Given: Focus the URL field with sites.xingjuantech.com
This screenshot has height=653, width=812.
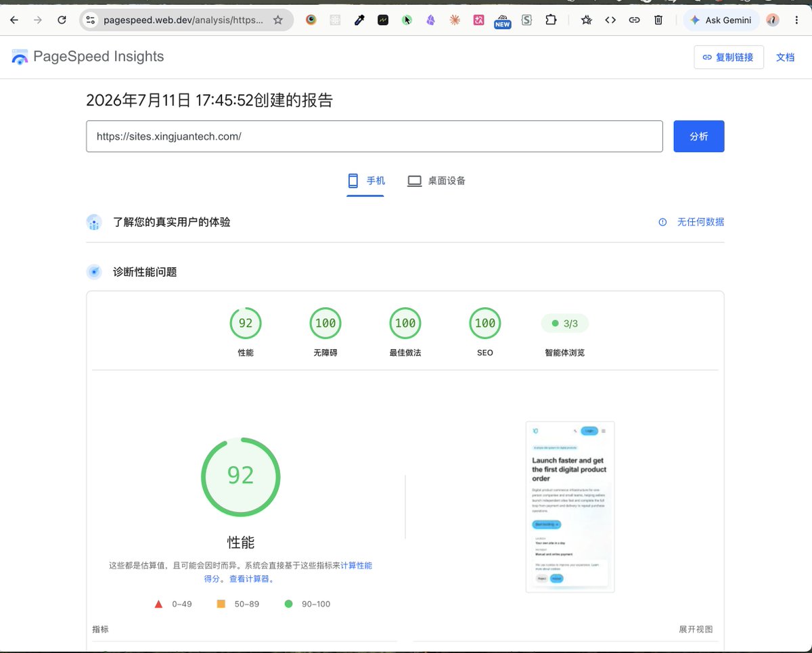Looking at the screenshot, I should click(x=374, y=137).
